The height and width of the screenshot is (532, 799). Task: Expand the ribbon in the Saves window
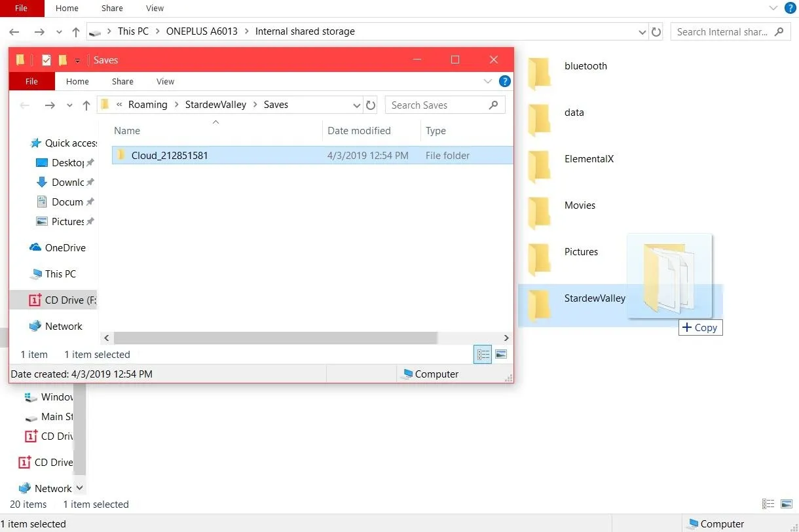(x=487, y=82)
